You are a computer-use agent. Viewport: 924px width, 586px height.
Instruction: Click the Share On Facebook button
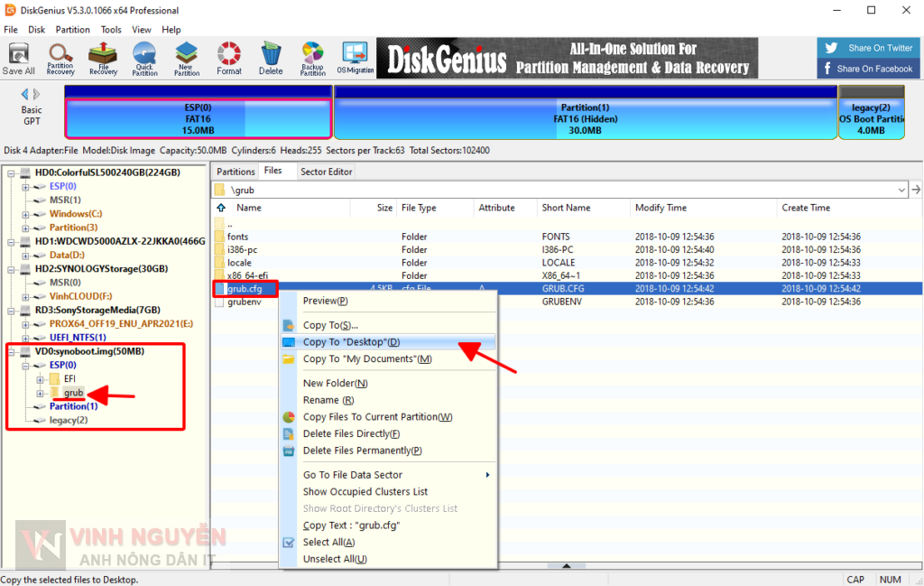[868, 69]
